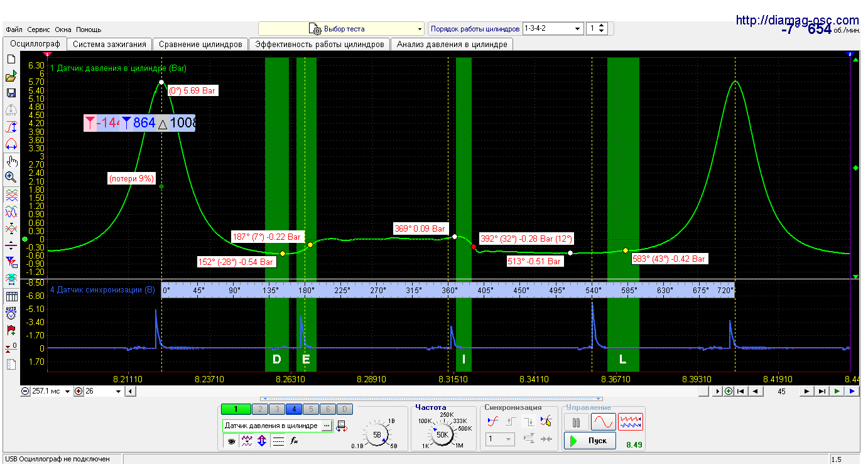868x467 pixels.
Task: Save recording with the floppy disk icon
Action: click(11, 93)
